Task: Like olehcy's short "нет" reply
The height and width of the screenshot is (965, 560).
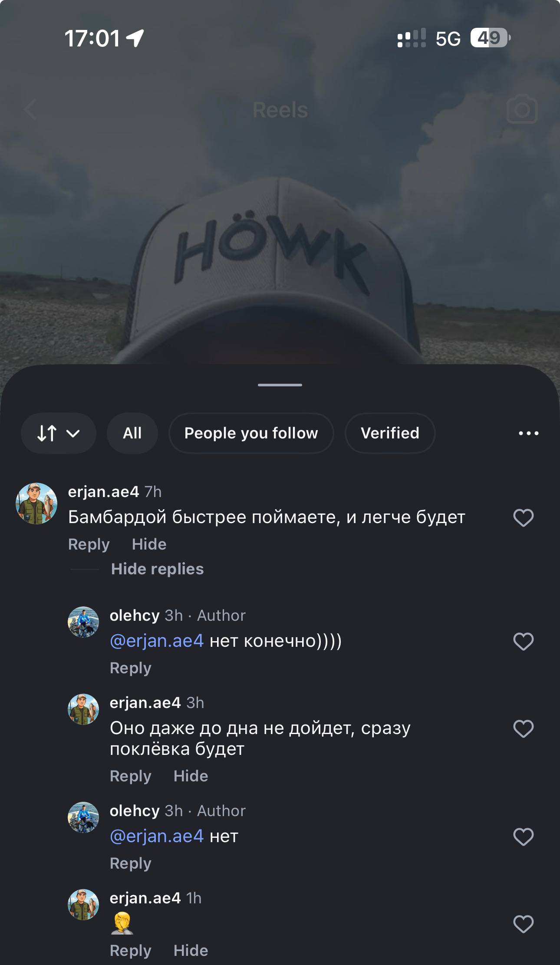Action: point(523,837)
